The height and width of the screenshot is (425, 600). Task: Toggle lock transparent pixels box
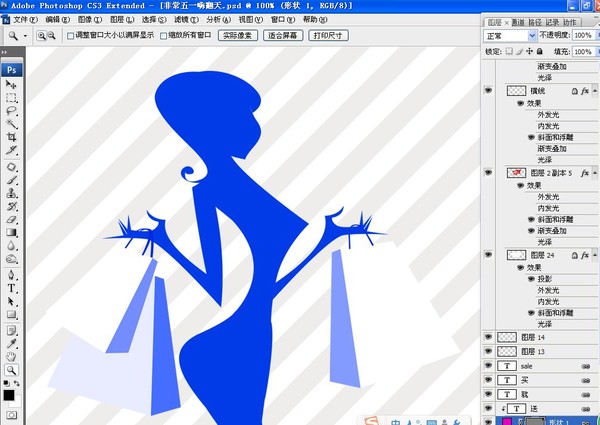[509, 51]
